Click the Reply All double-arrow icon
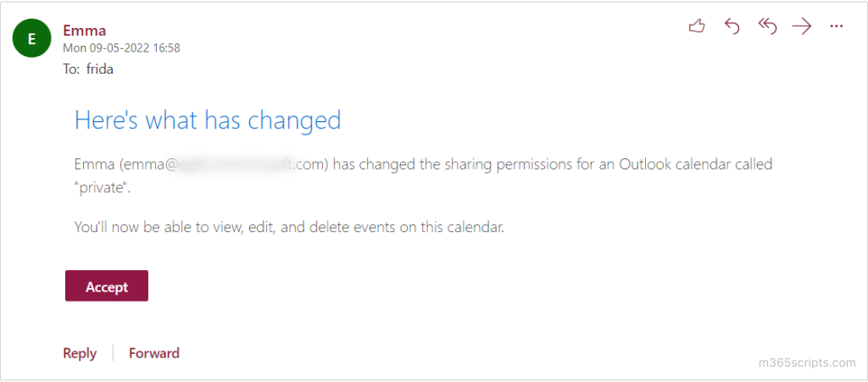Screen dimensions: 868x382 (x=767, y=27)
